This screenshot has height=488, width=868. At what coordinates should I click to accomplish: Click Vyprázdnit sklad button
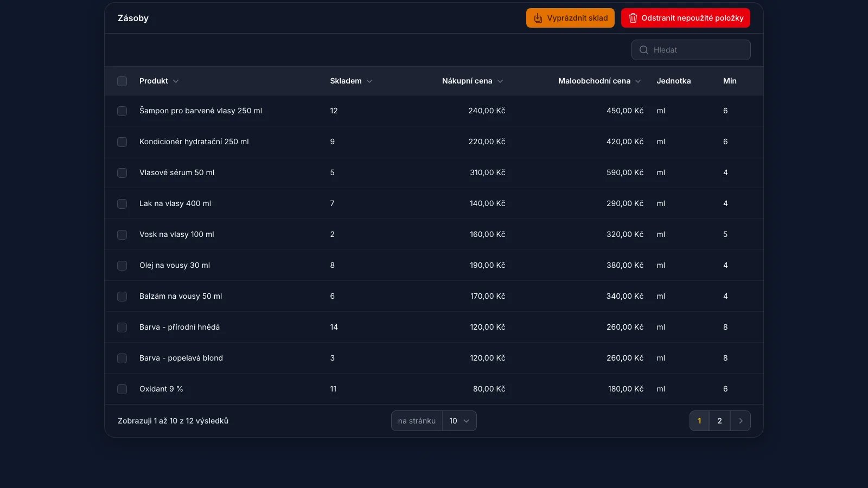570,18
